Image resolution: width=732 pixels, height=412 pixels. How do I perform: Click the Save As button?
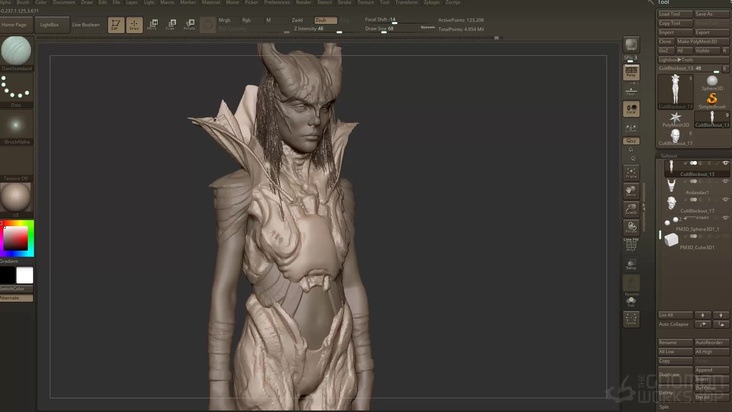tap(711, 14)
